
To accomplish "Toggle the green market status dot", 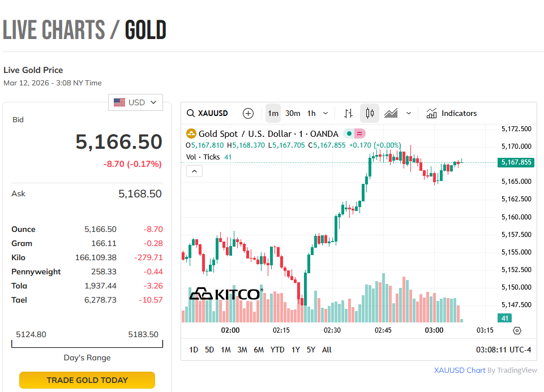I will 349,134.
